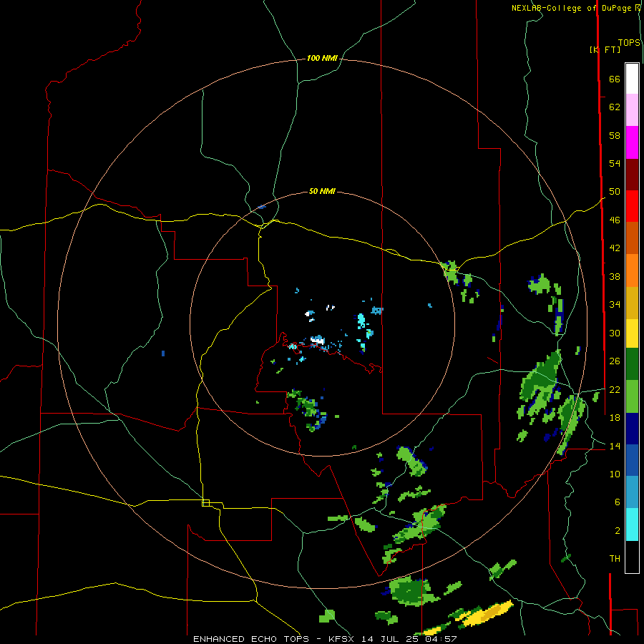Click the TH legend label
Viewport: 644px width, 644px height.
615,559
